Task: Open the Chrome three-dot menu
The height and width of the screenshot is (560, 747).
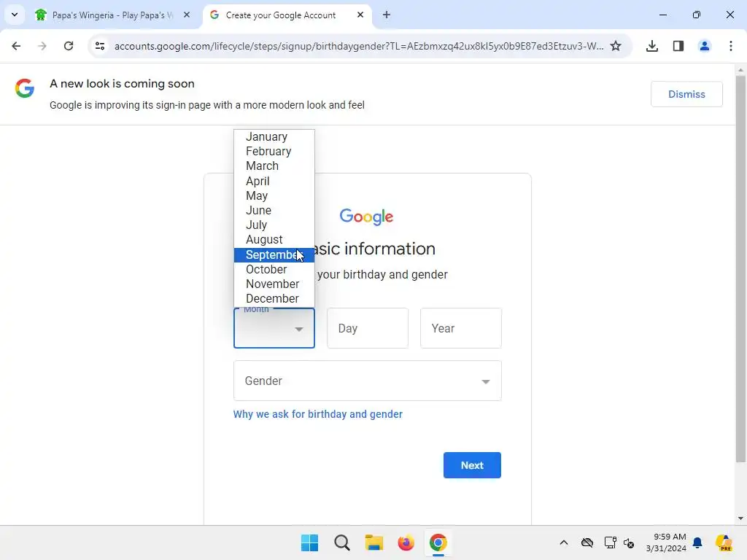Action: 731,46
